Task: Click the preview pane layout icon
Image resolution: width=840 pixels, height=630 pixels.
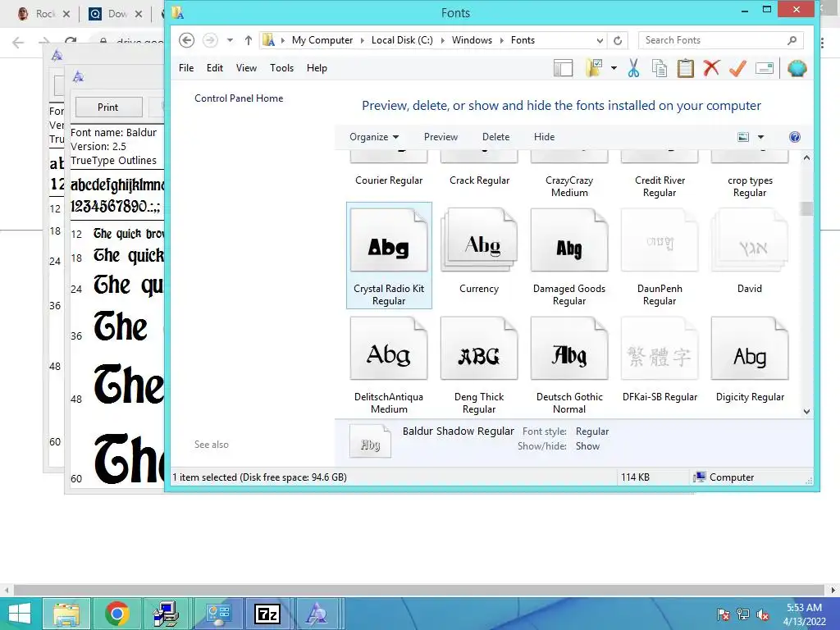Action: point(563,69)
